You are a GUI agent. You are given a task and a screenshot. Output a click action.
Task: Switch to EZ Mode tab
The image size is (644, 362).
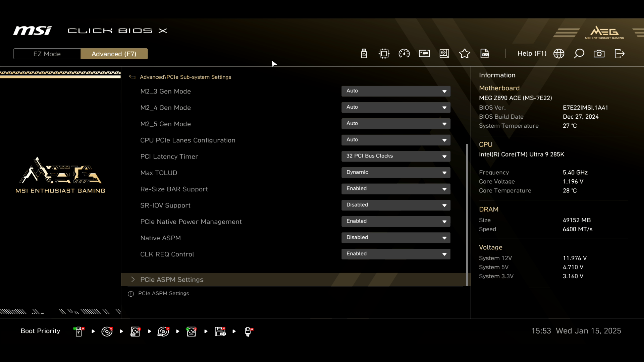[x=47, y=54]
